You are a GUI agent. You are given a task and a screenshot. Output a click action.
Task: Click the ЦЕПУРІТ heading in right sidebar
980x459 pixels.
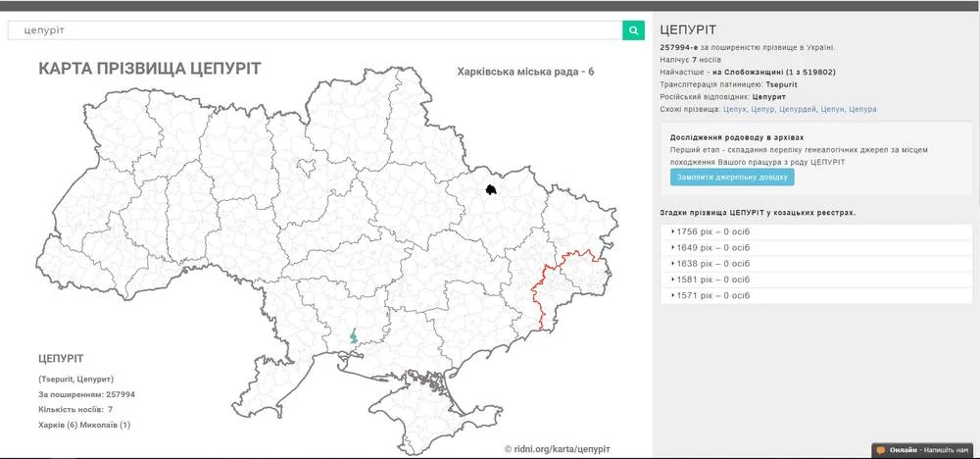[x=688, y=30]
